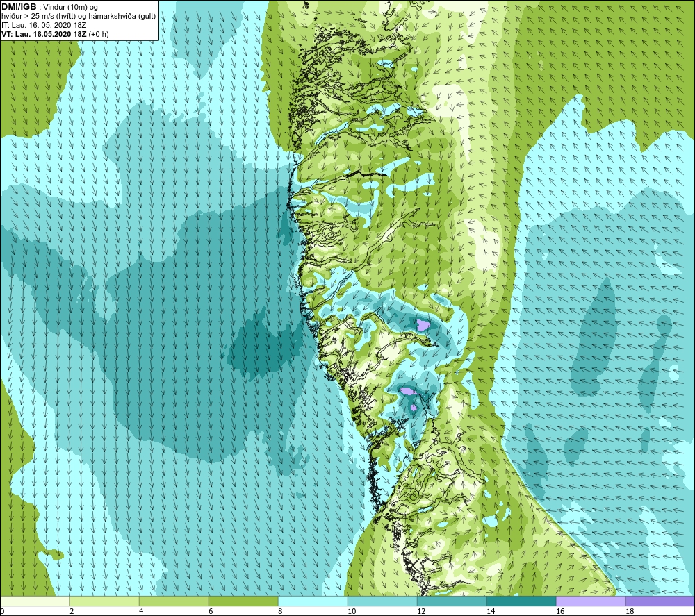Image resolution: width=695 pixels, height=616 pixels.
Task: Click the 'DMI/IGB' title text
Action: pos(19,7)
